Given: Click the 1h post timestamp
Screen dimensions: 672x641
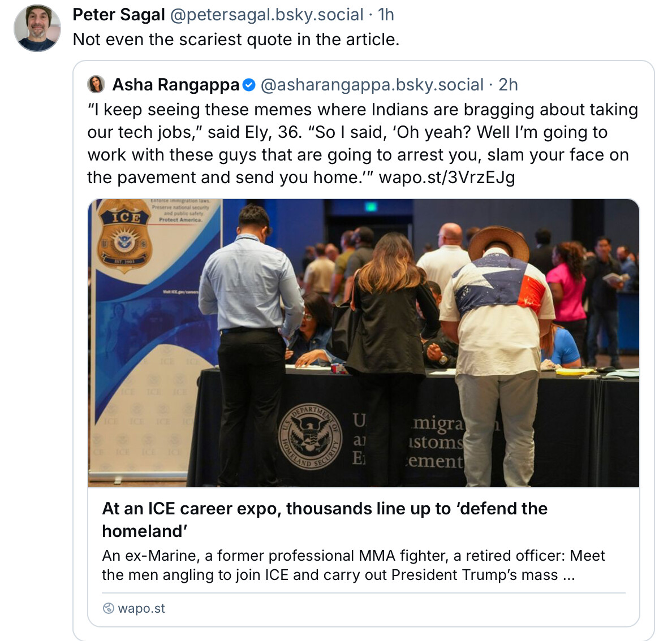Looking at the screenshot, I should coord(386,15).
